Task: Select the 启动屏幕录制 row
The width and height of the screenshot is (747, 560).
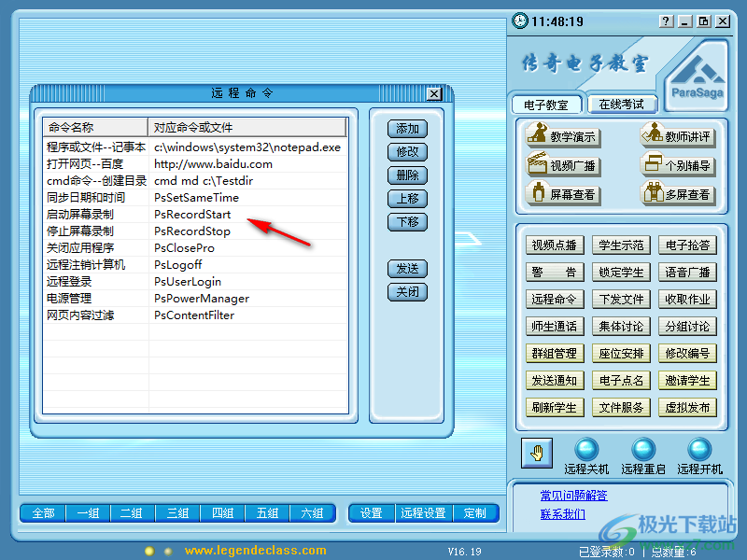Action: pyautogui.click(x=195, y=215)
